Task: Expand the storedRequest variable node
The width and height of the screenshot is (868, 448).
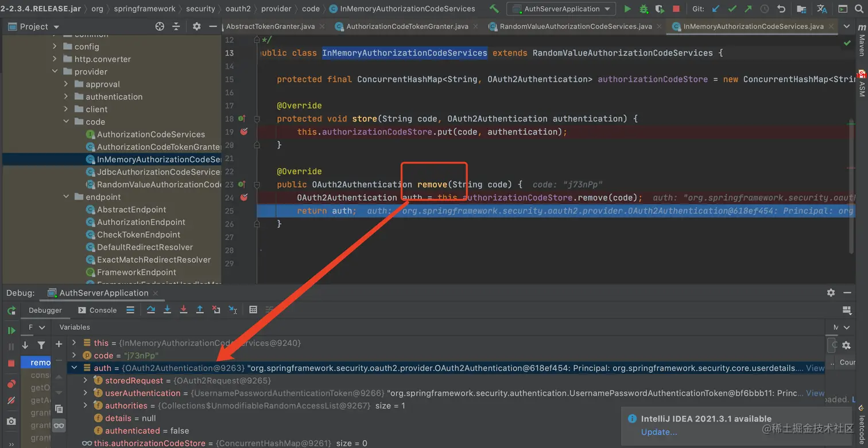Action: pyautogui.click(x=86, y=380)
